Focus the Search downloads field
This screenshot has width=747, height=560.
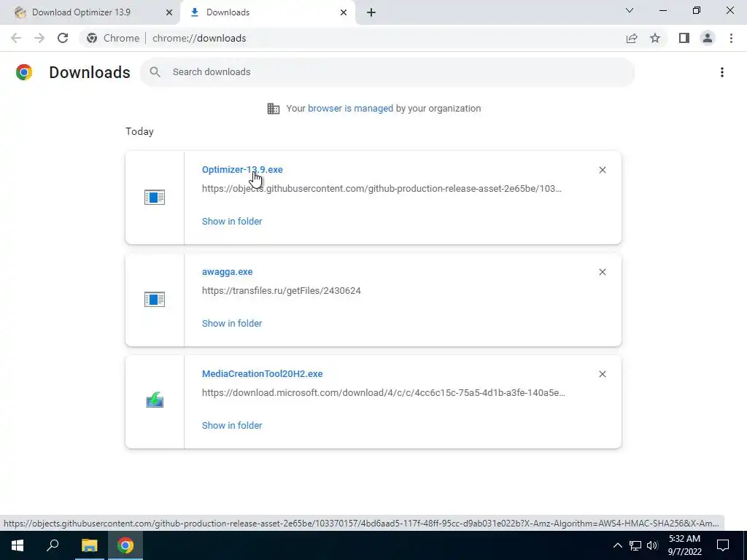[387, 72]
